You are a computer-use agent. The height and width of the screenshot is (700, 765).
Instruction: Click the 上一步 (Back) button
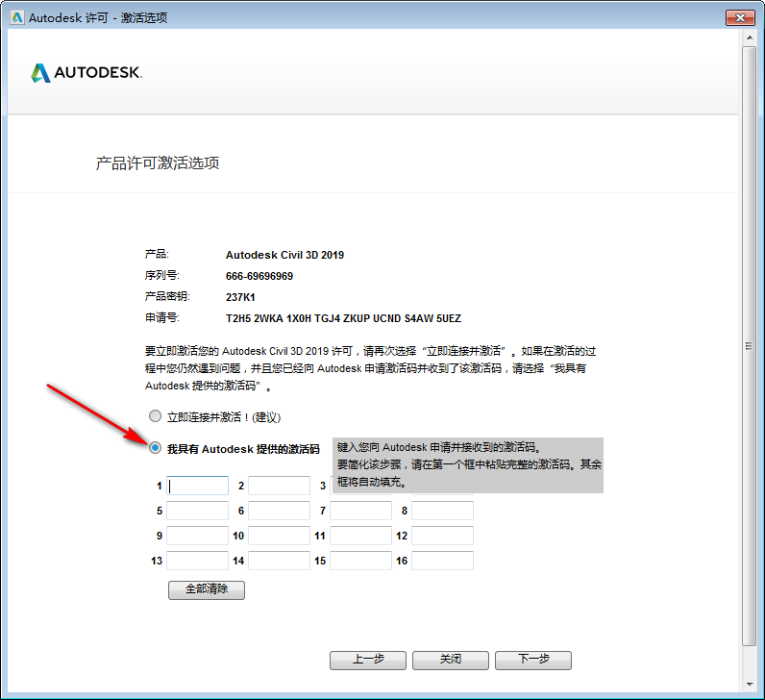click(368, 660)
